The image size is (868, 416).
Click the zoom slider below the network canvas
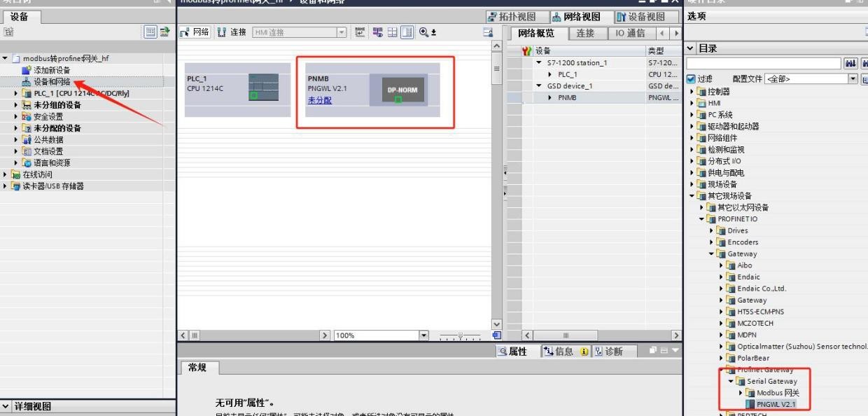[x=460, y=336]
